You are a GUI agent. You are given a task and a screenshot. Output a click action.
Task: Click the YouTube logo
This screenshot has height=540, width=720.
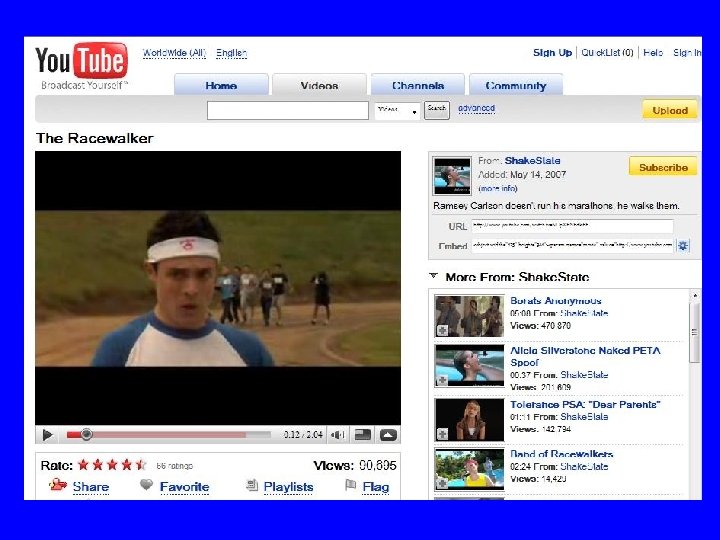coord(81,61)
